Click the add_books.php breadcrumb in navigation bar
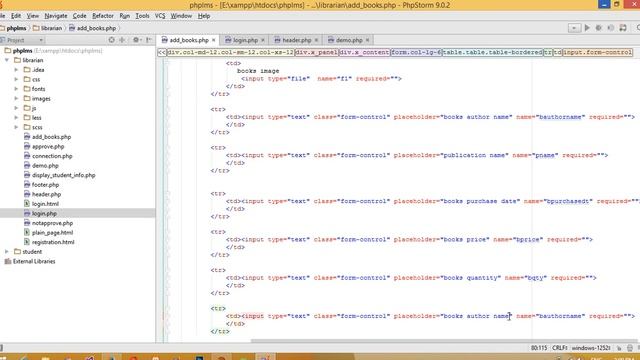The width and height of the screenshot is (640, 360). tap(93, 28)
